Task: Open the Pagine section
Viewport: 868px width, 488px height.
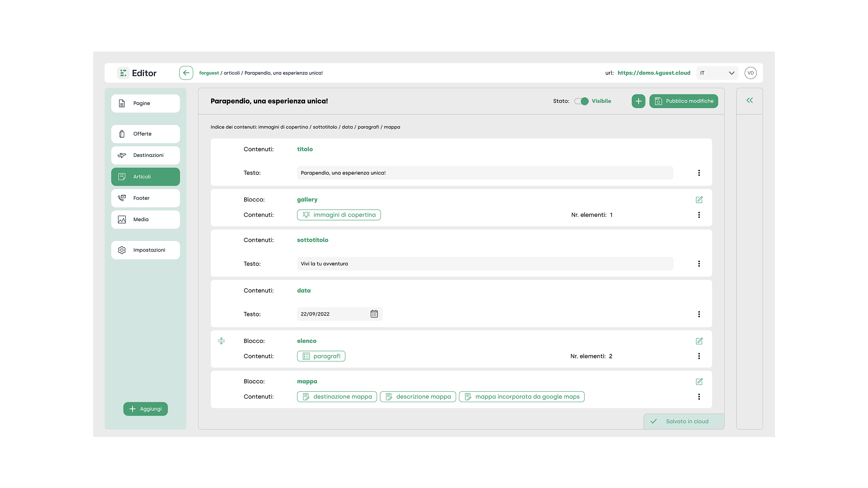Action: (146, 103)
